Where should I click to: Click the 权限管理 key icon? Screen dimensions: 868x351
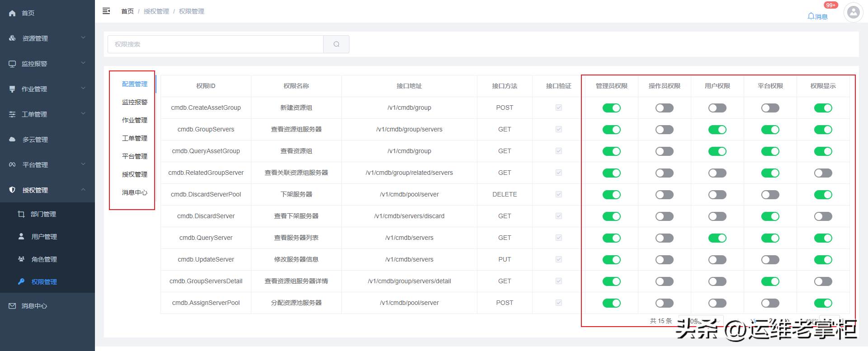tap(21, 281)
